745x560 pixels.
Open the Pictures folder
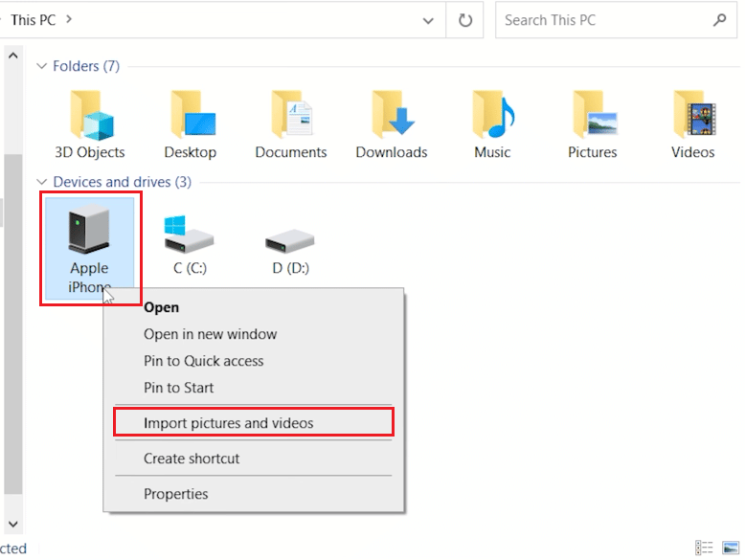(x=593, y=124)
